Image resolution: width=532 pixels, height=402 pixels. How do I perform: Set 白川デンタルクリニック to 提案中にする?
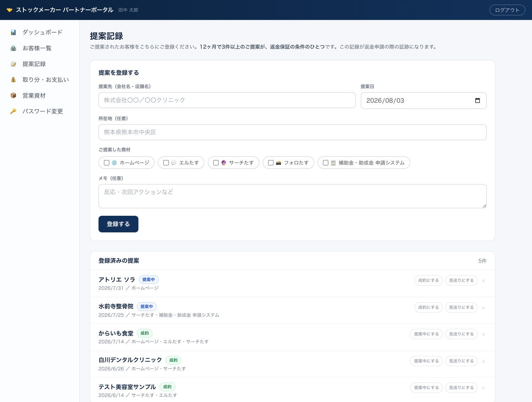pyautogui.click(x=426, y=361)
